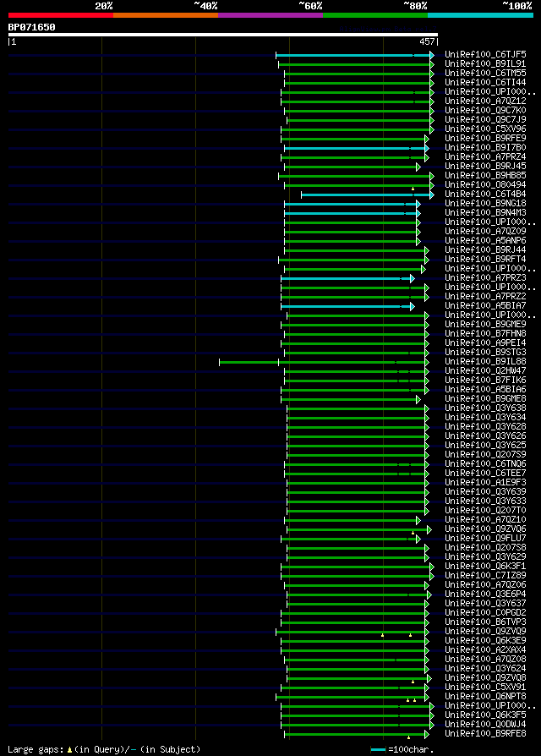This screenshot has width=541, height=756.
Task: Open hit UniRef100_B9RJ44
Action: click(485, 250)
